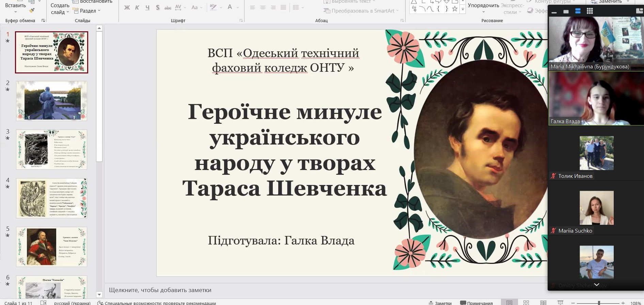Open highlight color dropdown arrow
The image size is (644, 305).
tap(221, 7)
